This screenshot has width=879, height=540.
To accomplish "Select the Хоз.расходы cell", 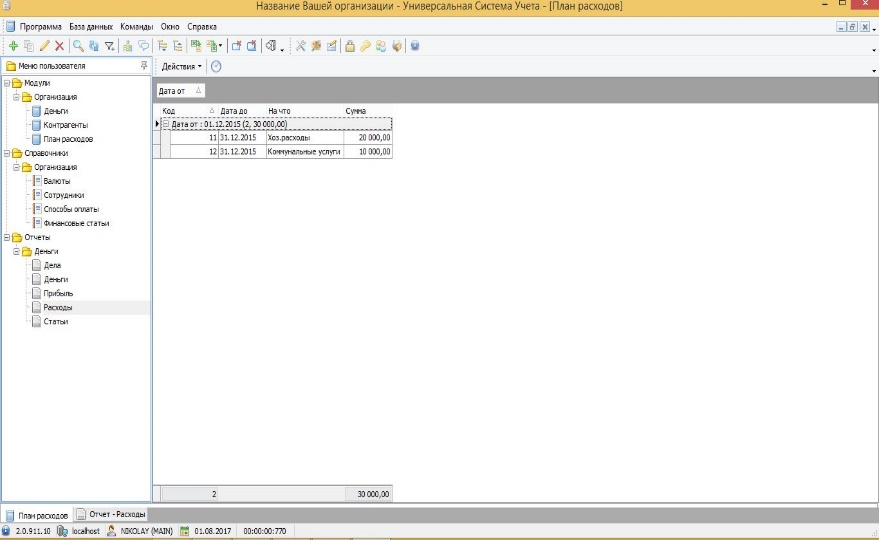I will coord(305,137).
